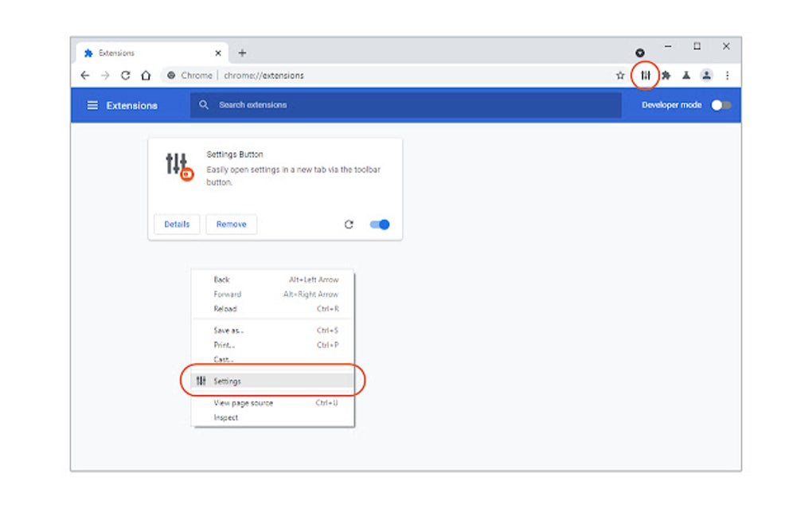Click the extension update refresh control
812x508 pixels.
[x=349, y=225]
